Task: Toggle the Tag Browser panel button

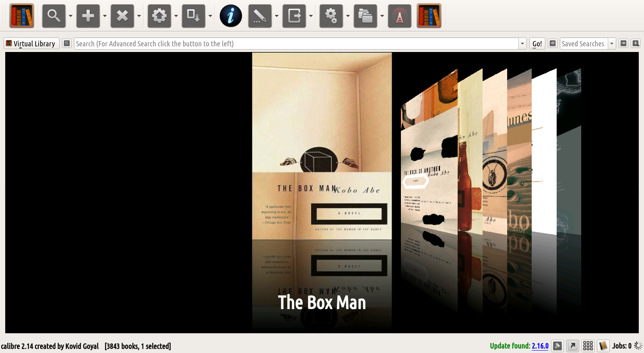Action: (x=557, y=346)
